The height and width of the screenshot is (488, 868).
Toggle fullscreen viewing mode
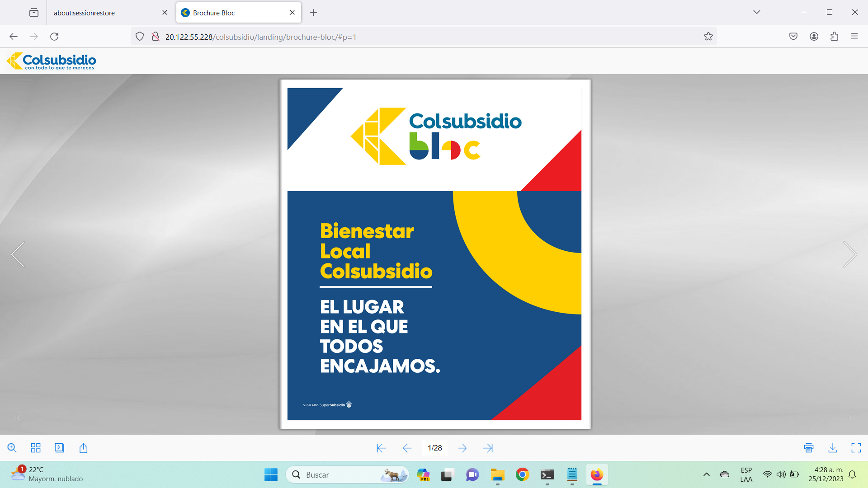[856, 448]
